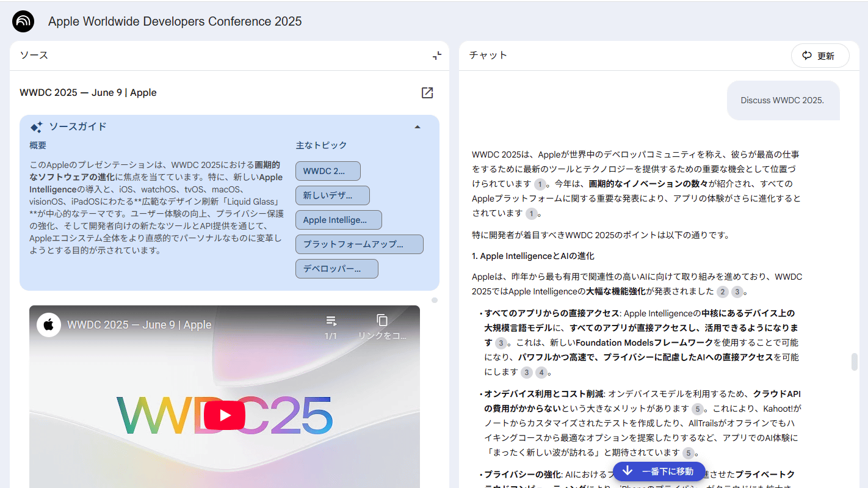Click the notebook title Apple Worldwide Developers Conference 2025

[x=175, y=21]
